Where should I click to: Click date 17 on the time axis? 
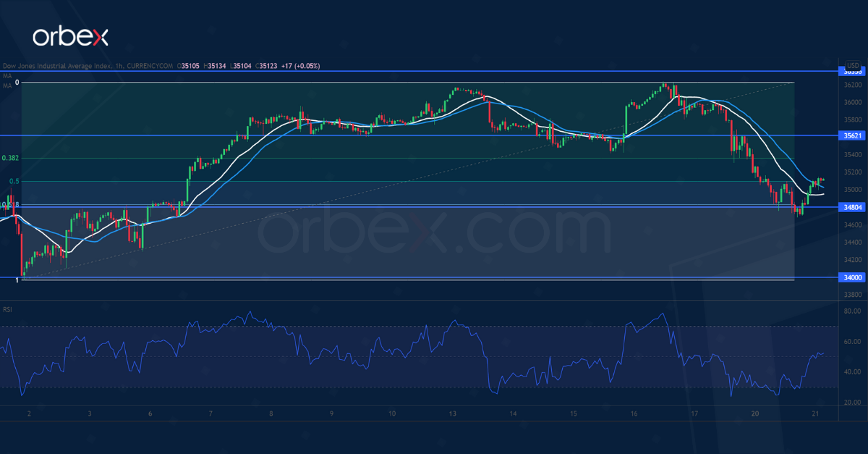click(x=694, y=413)
